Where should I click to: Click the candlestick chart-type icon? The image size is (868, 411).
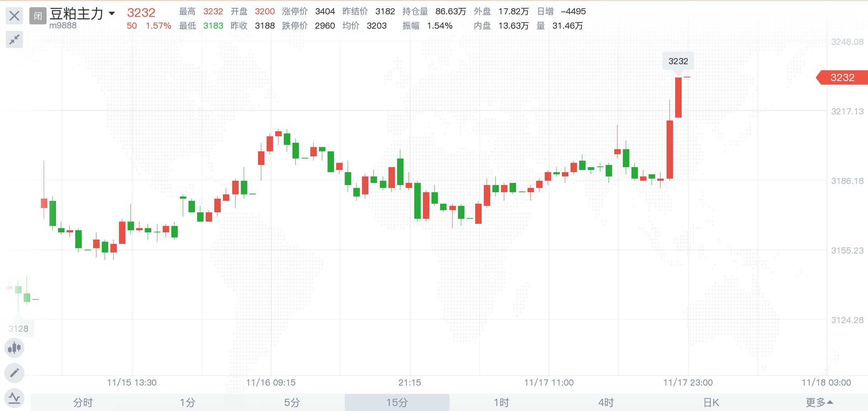coord(14,348)
